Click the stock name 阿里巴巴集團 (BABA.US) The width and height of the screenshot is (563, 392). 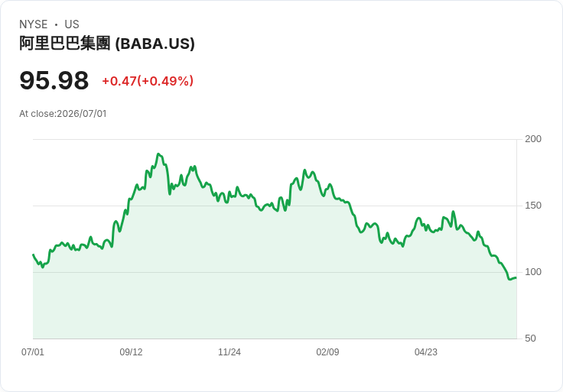pos(107,44)
